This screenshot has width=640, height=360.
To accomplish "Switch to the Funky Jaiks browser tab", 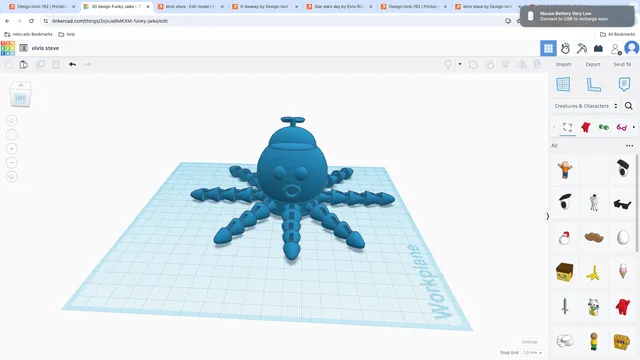I will [116, 7].
